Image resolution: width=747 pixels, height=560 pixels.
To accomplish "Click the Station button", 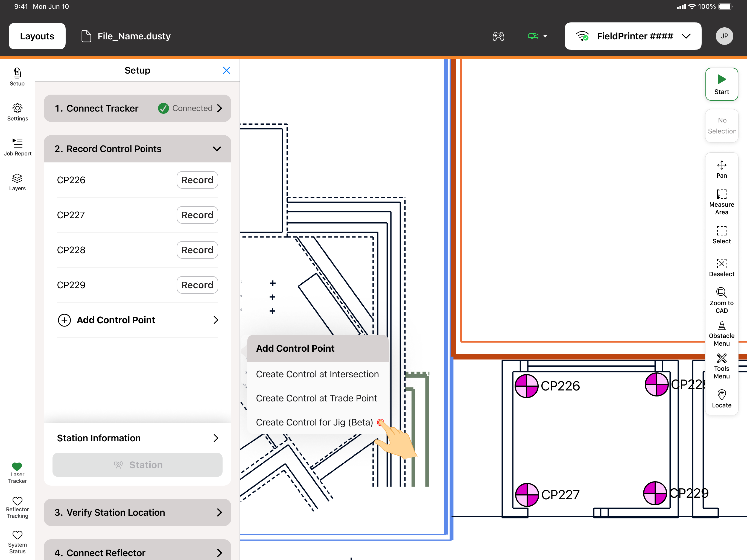I will coord(138,464).
